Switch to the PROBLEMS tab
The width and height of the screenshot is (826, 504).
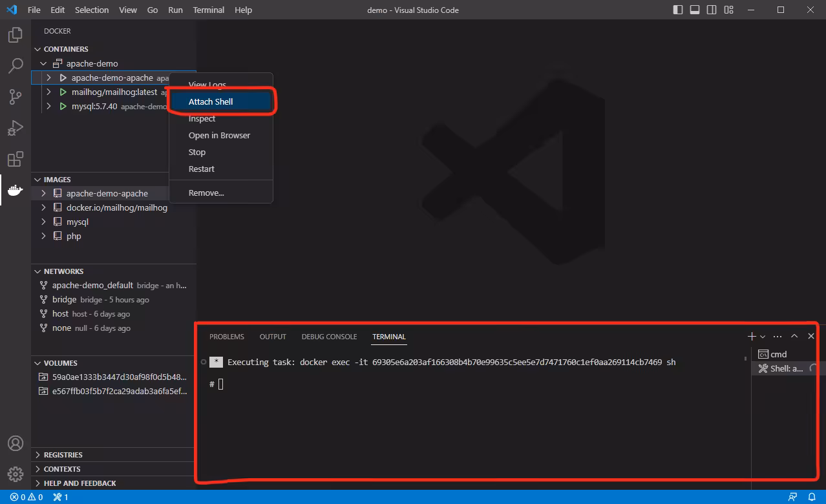[227, 337]
